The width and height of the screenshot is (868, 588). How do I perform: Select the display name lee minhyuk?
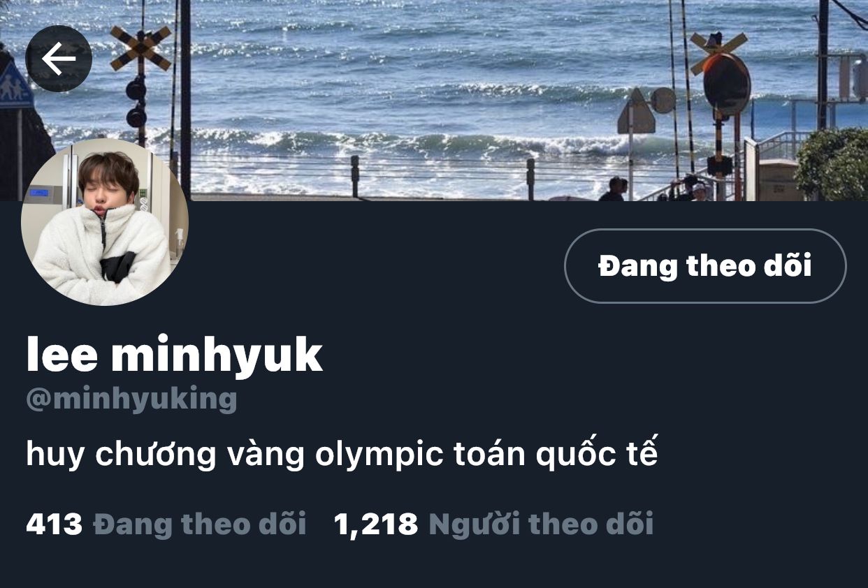[x=175, y=354]
